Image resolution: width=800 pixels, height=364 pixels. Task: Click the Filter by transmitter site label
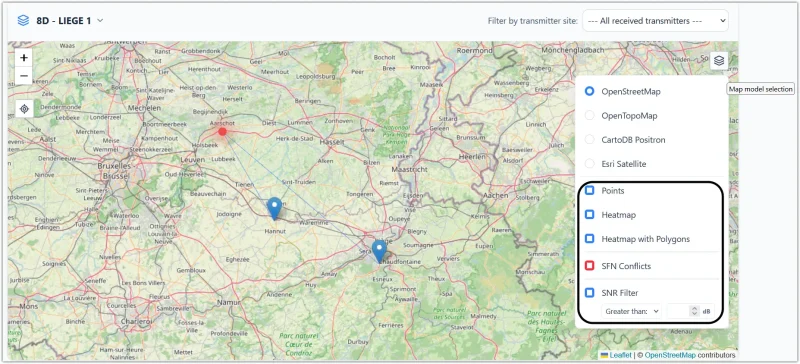tap(533, 21)
